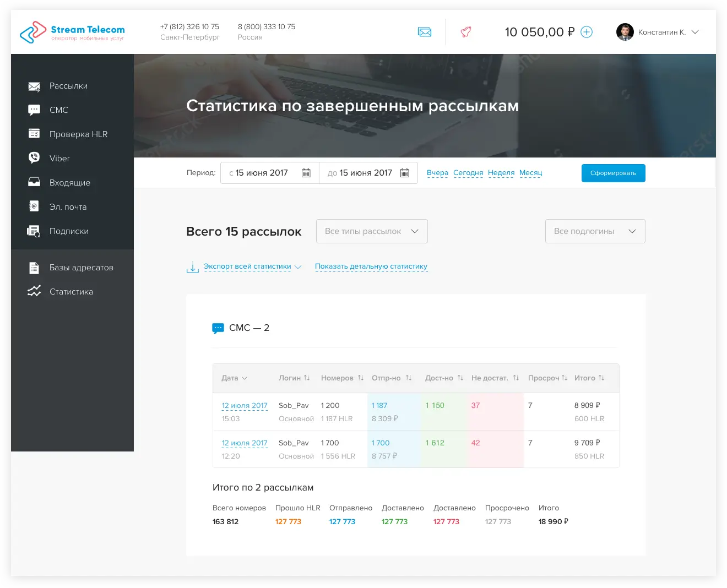Open Базы адресатов in the sidebar

82,268
